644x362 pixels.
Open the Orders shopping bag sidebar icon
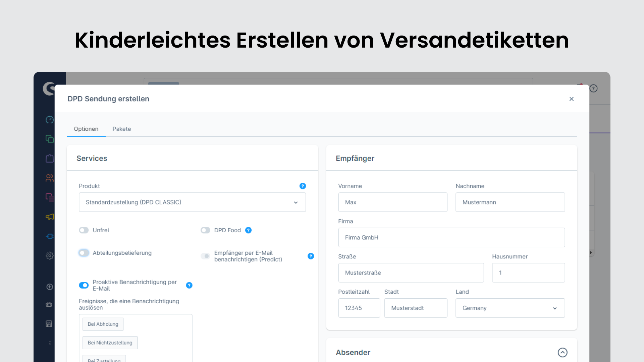tap(49, 158)
